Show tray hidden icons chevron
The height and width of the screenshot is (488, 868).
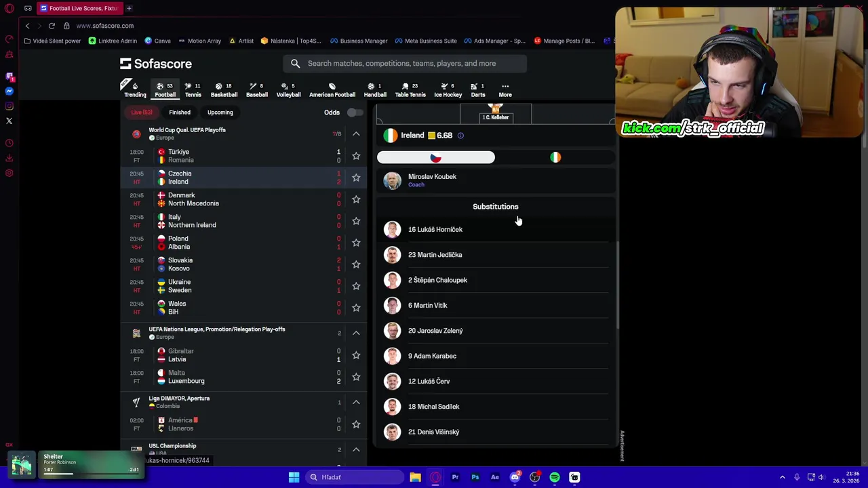782,477
